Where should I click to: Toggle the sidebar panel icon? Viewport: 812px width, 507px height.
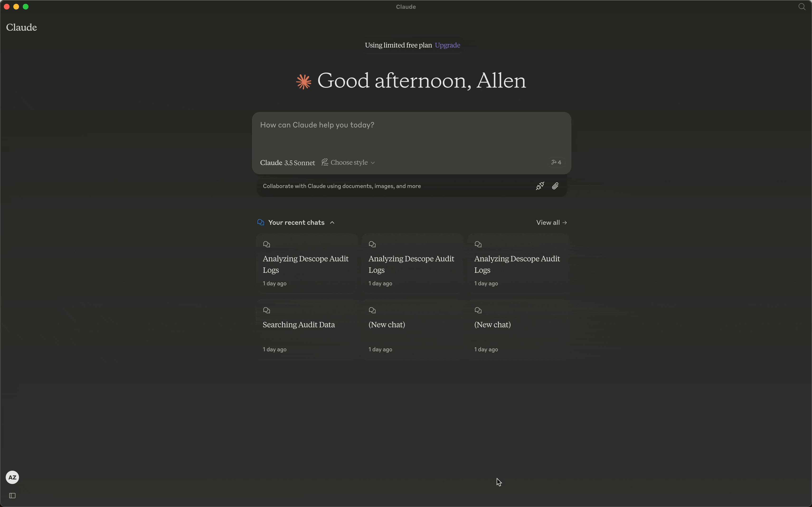tap(12, 496)
